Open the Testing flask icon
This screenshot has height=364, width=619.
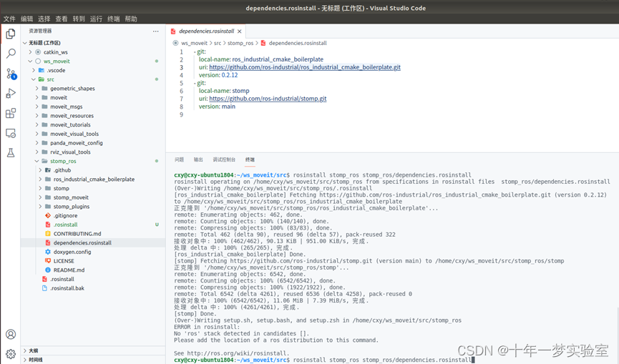coord(11,153)
